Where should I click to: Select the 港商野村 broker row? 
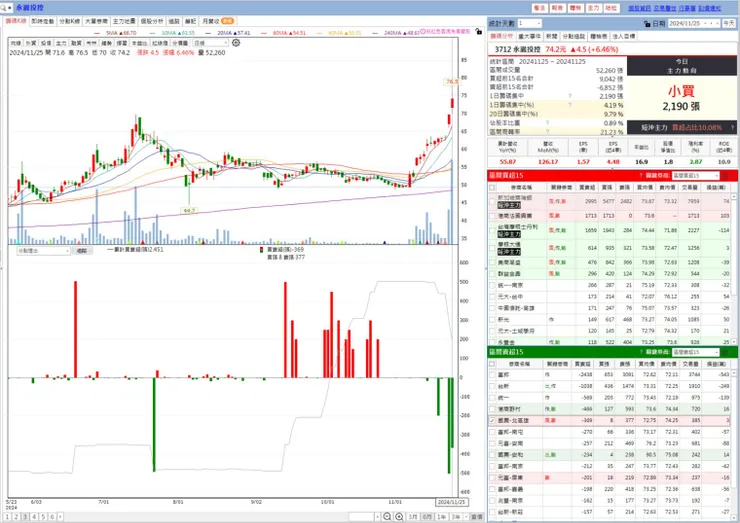pos(610,409)
